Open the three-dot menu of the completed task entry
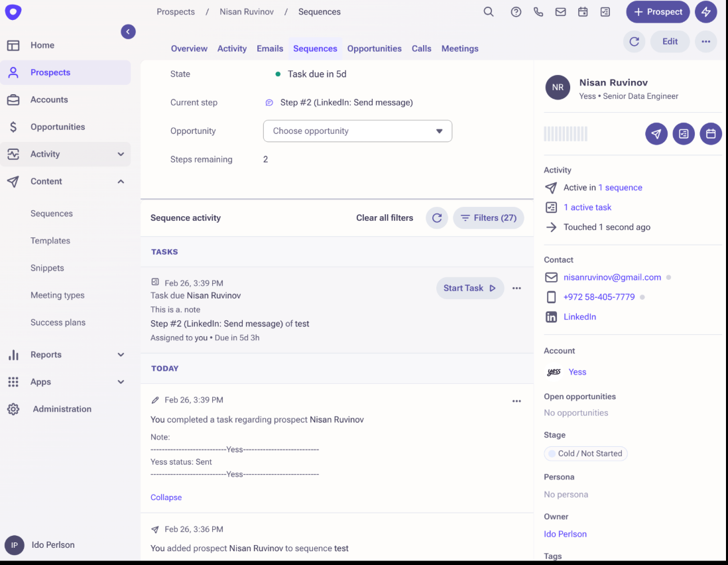 point(516,401)
